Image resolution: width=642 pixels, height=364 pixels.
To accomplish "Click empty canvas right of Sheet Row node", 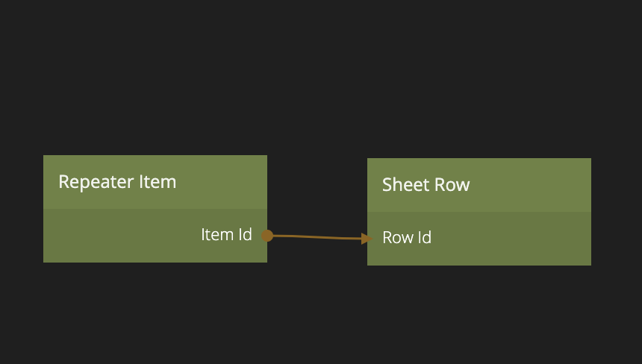I will [617, 213].
